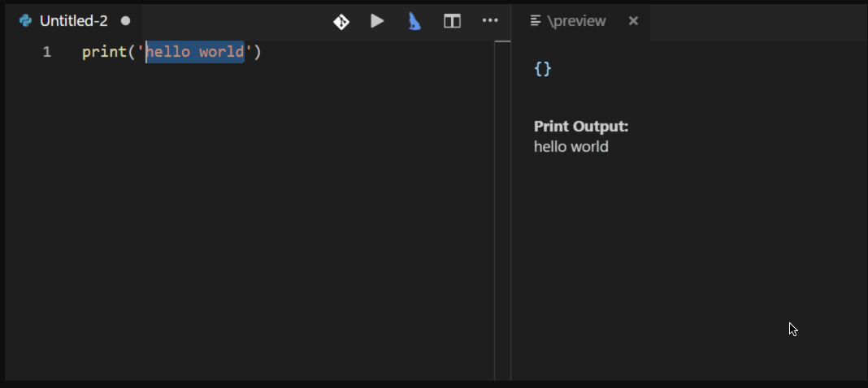The height and width of the screenshot is (388, 868).
Task: Click the editor's vertical scrollbar strip
Action: pyautogui.click(x=502, y=203)
